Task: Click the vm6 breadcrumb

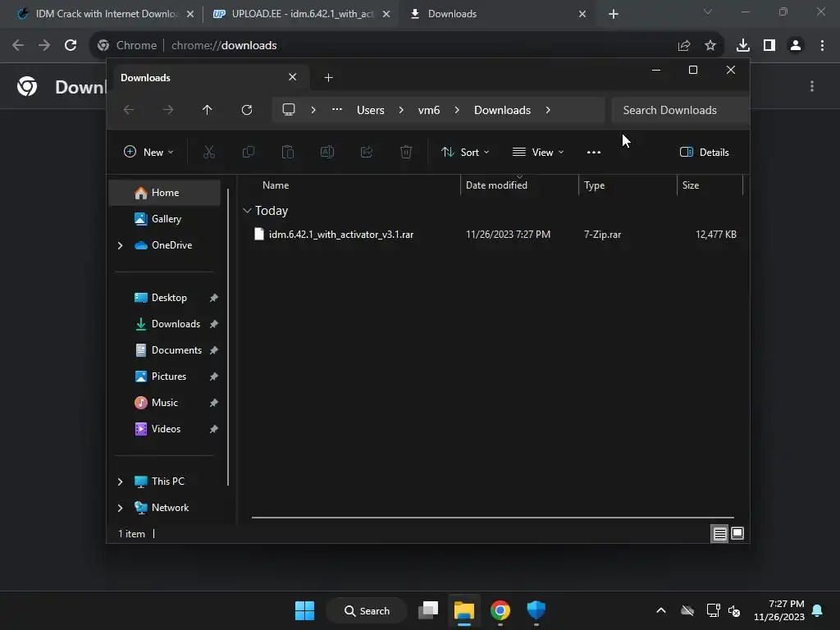Action: 429,110
